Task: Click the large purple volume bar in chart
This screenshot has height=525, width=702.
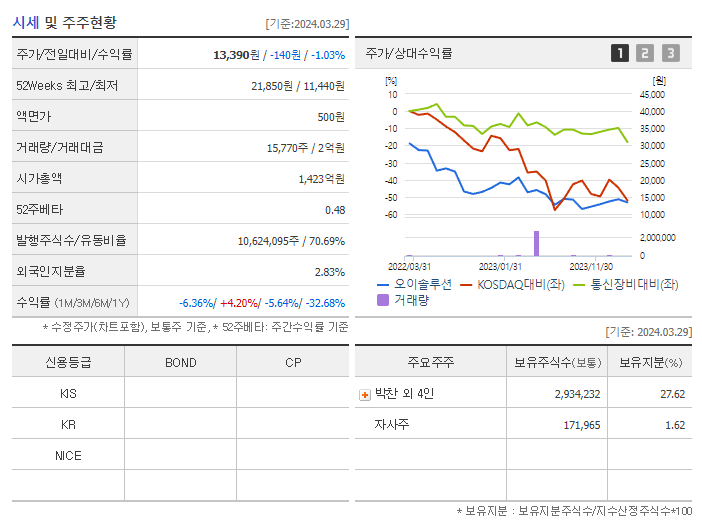Action: coord(536,243)
